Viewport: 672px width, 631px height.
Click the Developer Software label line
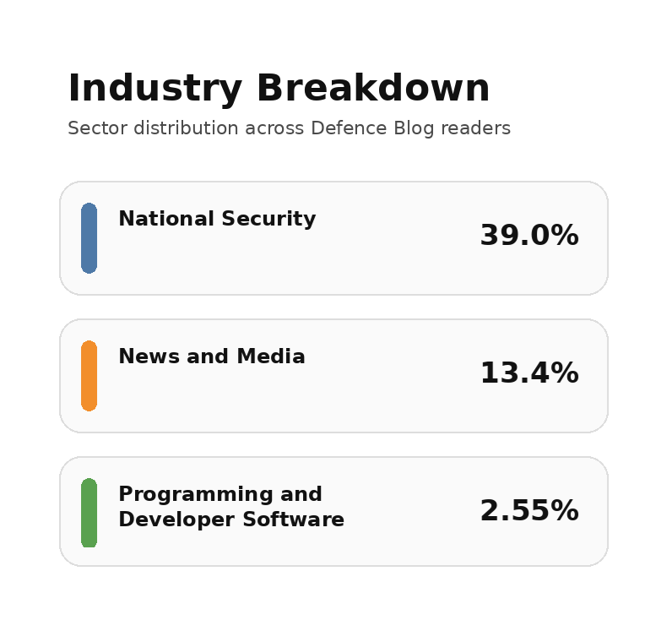click(231, 519)
